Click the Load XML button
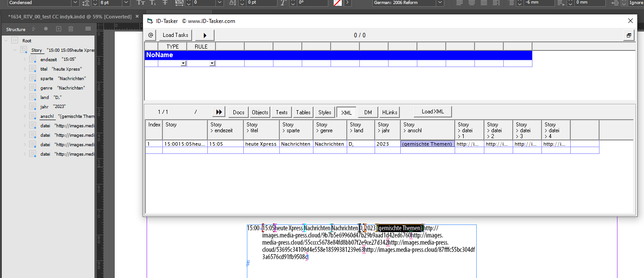The width and height of the screenshot is (644, 278). 432,112
